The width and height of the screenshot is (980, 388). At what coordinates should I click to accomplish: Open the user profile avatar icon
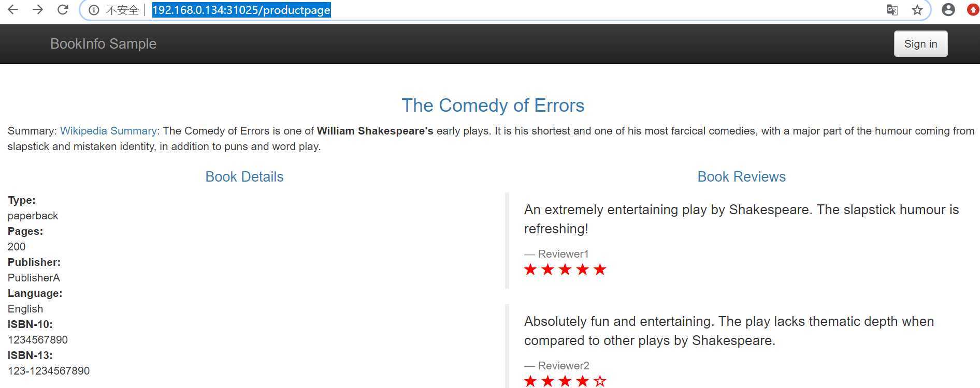tap(948, 9)
